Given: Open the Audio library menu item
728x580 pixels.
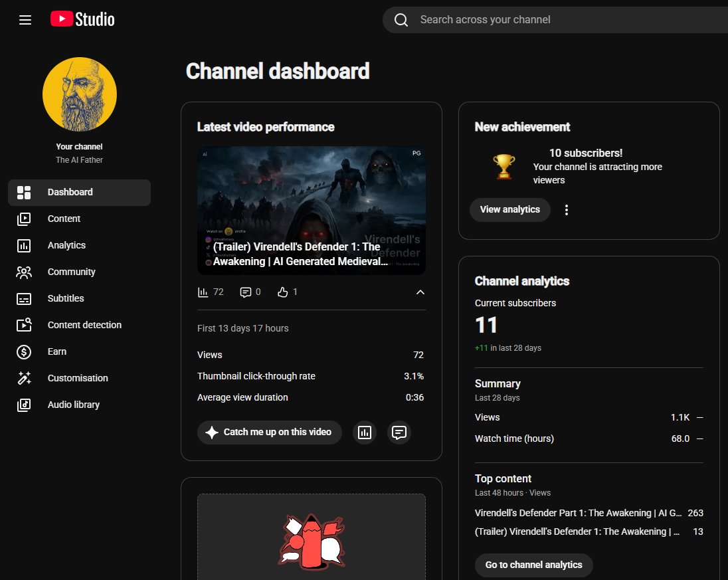Looking at the screenshot, I should pyautogui.click(x=80, y=405).
